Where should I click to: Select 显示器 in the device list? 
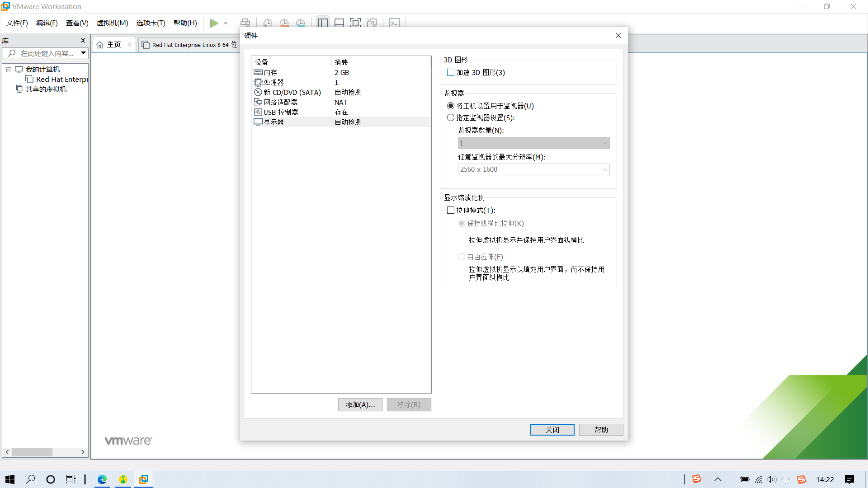coord(274,122)
